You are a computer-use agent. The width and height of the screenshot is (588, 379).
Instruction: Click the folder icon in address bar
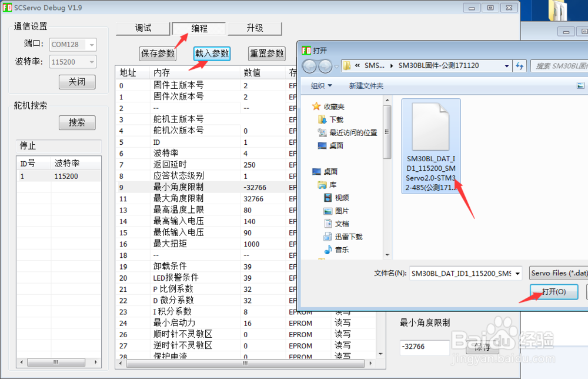[x=347, y=66]
